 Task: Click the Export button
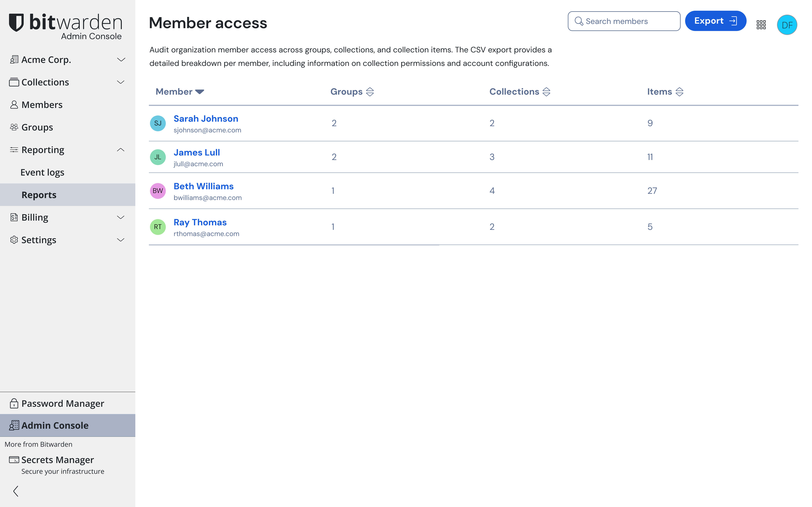[x=715, y=20]
